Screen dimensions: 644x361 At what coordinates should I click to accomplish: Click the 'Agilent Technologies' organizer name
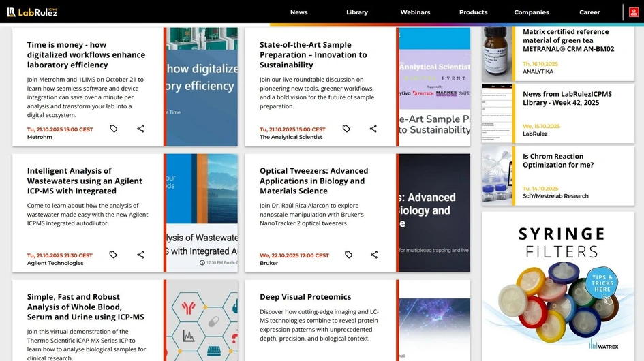[x=55, y=263]
